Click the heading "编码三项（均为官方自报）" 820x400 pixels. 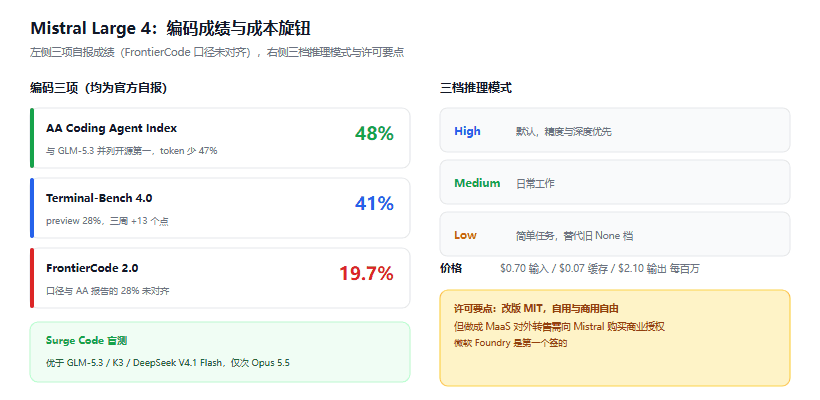pos(98,88)
